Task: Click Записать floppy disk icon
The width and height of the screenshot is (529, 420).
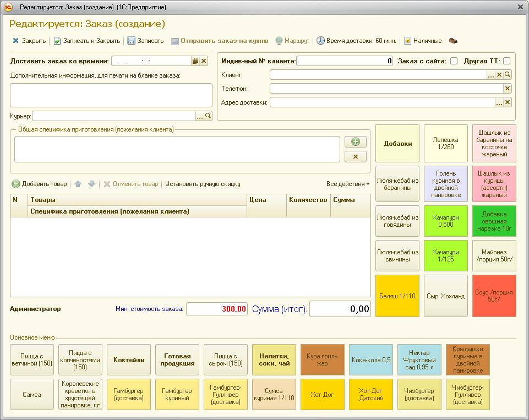Action: [x=131, y=41]
